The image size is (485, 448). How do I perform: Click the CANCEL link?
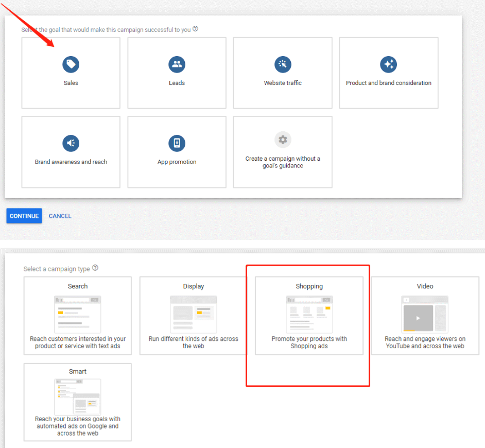[60, 216]
